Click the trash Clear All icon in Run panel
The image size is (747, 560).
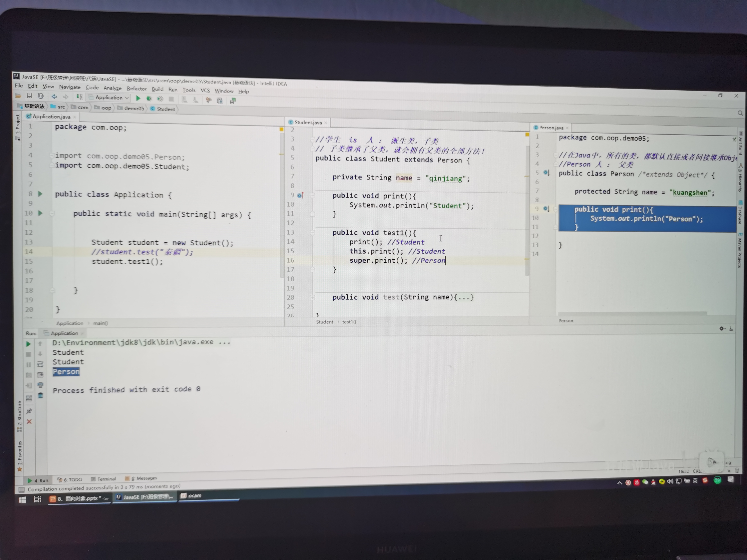pos(41,396)
